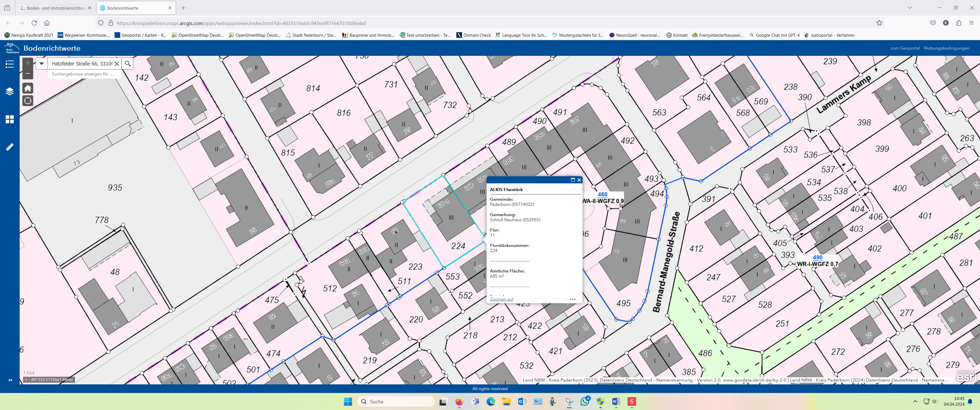The height and width of the screenshot is (410, 980).
Task: Click the Lammers Kamp street label
Action: point(844,94)
